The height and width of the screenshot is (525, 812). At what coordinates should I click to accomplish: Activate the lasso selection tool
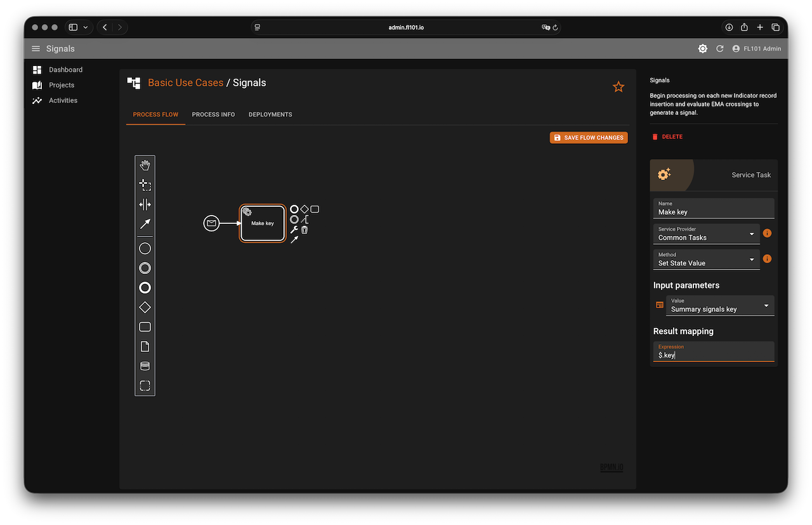145,185
